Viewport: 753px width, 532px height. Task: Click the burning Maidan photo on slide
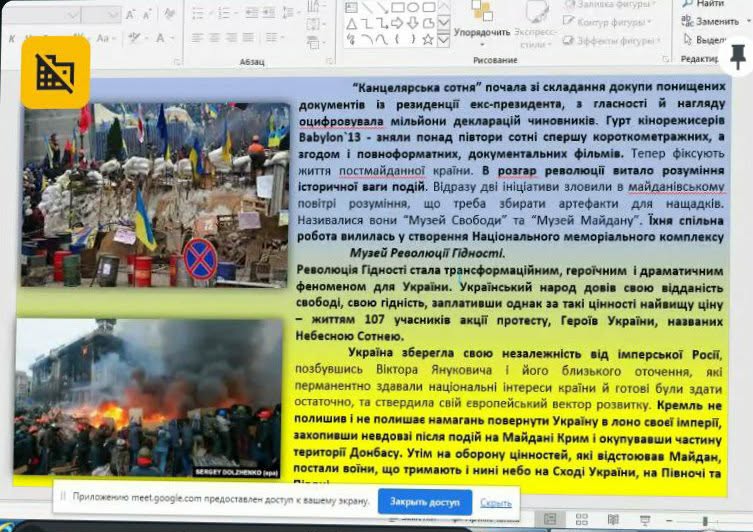click(x=148, y=397)
